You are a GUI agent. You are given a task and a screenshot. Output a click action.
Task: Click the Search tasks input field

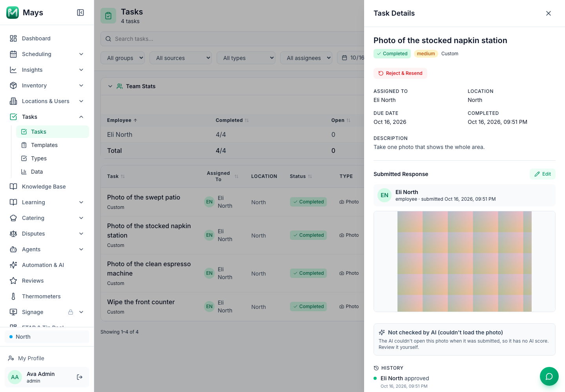(x=232, y=39)
